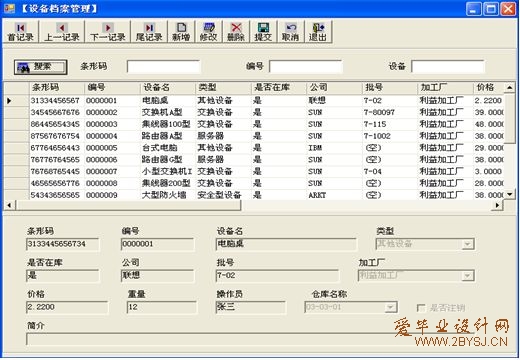Click the horizontal scrollbar thumb
This screenshot has height=360, width=520.
pos(128,205)
